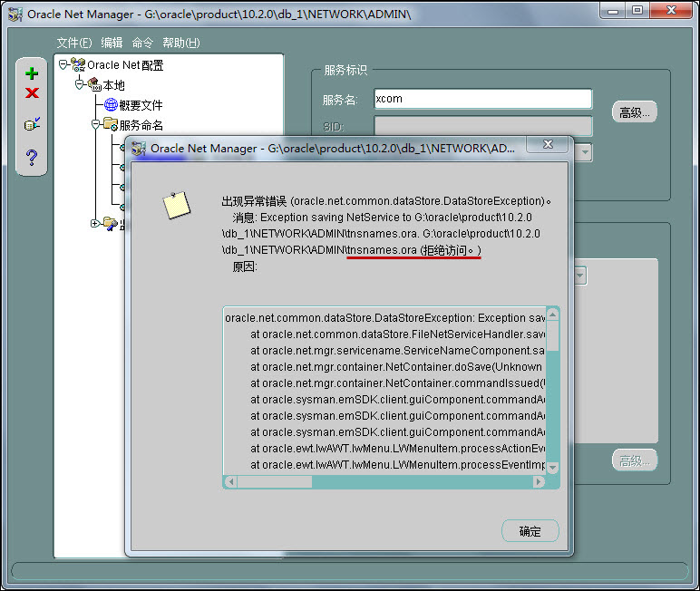Click the 原因: label in dialog

[x=245, y=266]
